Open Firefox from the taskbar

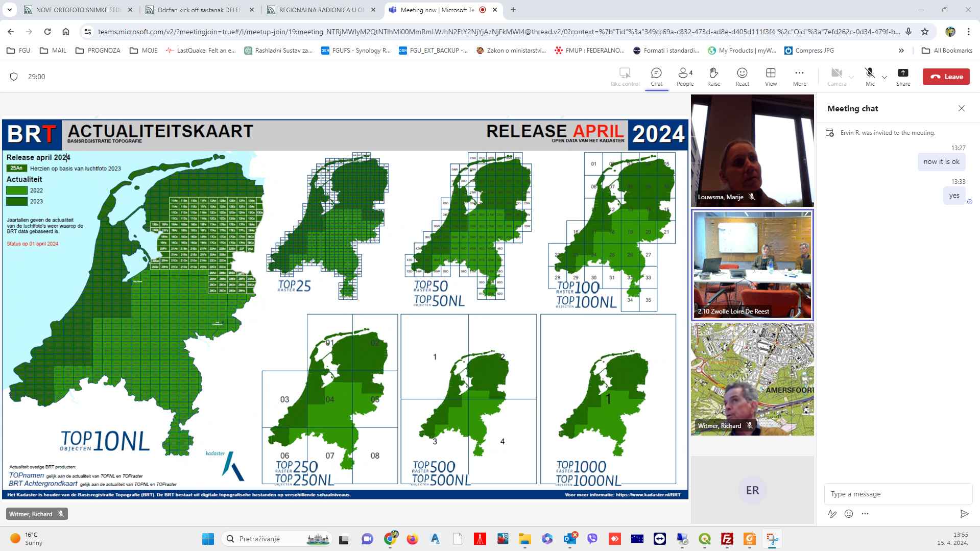pyautogui.click(x=412, y=539)
